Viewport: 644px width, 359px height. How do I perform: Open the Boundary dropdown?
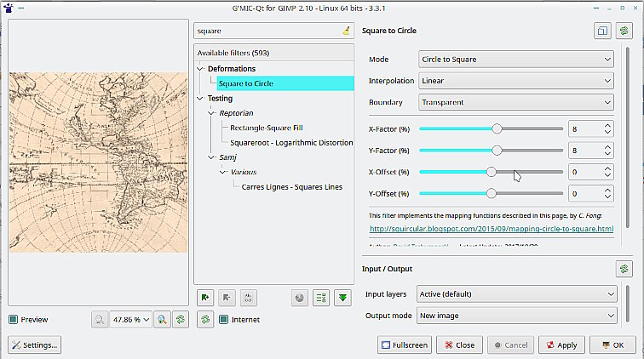(x=515, y=102)
